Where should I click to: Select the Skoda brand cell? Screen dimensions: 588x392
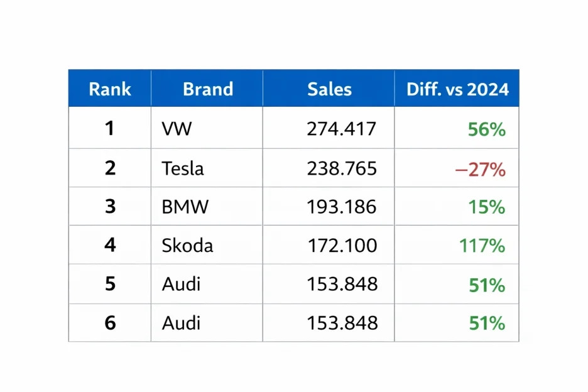(x=187, y=245)
